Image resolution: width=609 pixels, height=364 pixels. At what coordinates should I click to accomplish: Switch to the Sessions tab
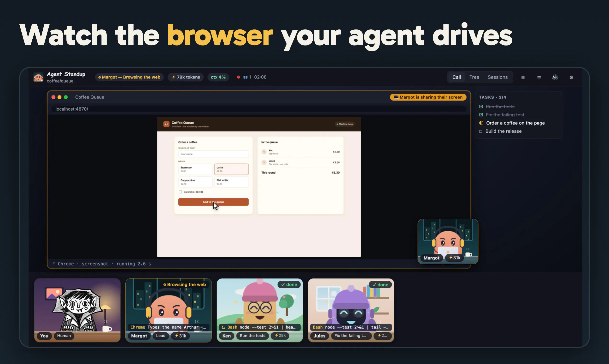498,77
